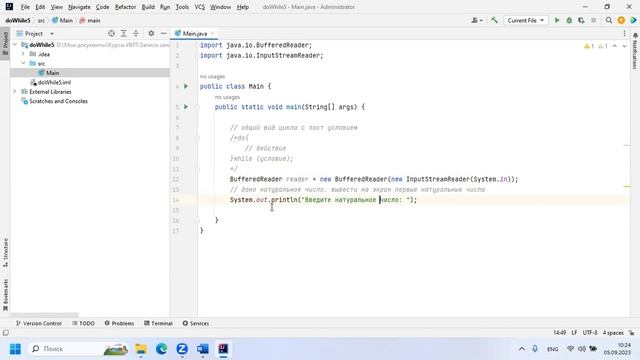Go to next highlighted error arrow

624,46
